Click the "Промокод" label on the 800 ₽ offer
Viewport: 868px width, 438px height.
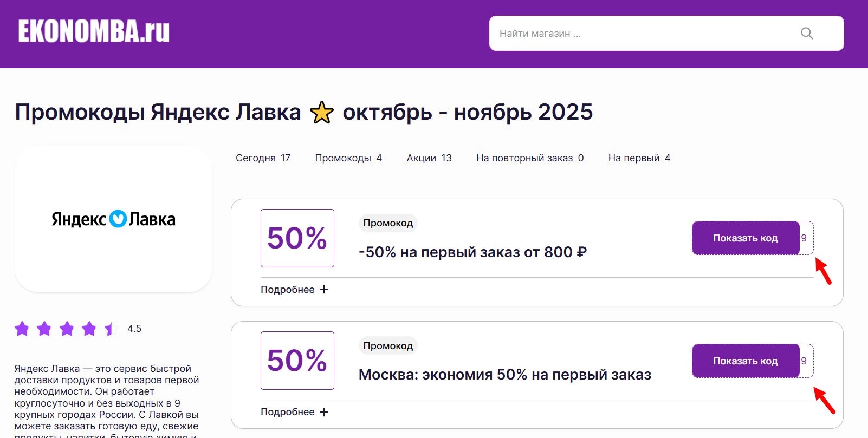pyautogui.click(x=388, y=223)
